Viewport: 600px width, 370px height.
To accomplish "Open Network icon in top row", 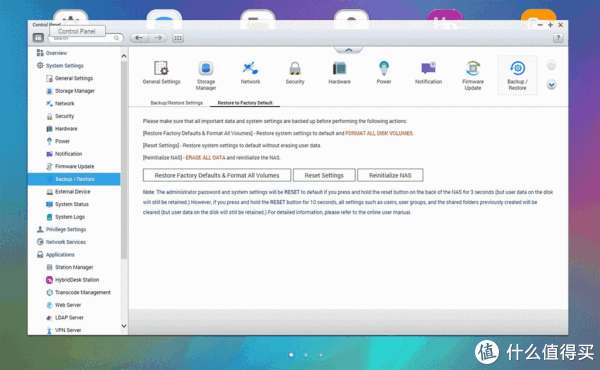I will coord(250,73).
